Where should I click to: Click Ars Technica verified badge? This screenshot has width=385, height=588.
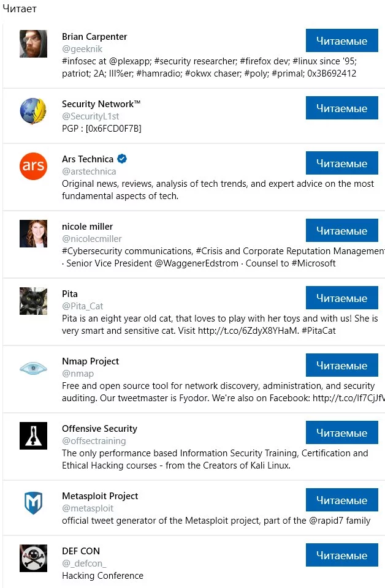[x=122, y=159]
